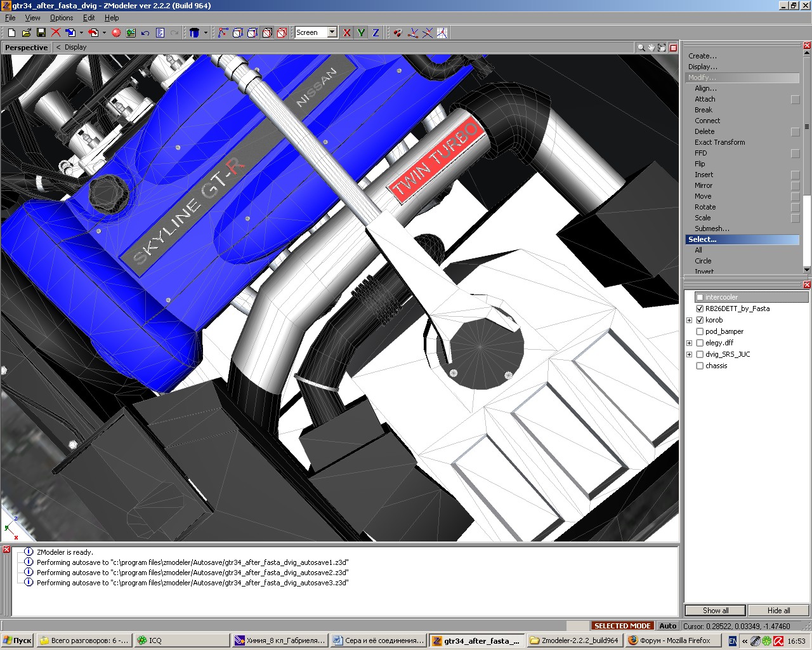Click the crossed-lines pivot helper icon in the toolbar
This screenshot has height=650, width=812.
tap(428, 32)
